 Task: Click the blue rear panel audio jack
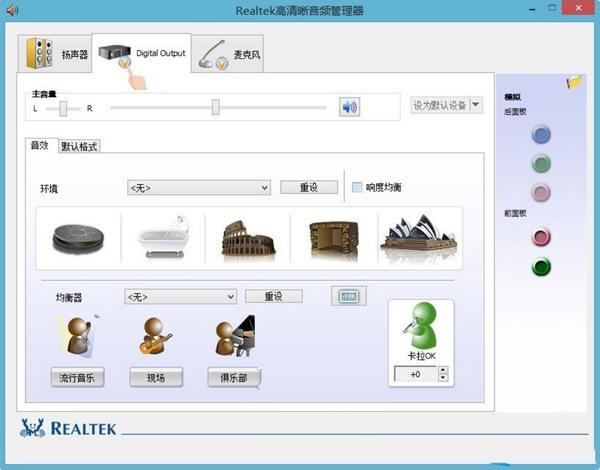[541, 135]
